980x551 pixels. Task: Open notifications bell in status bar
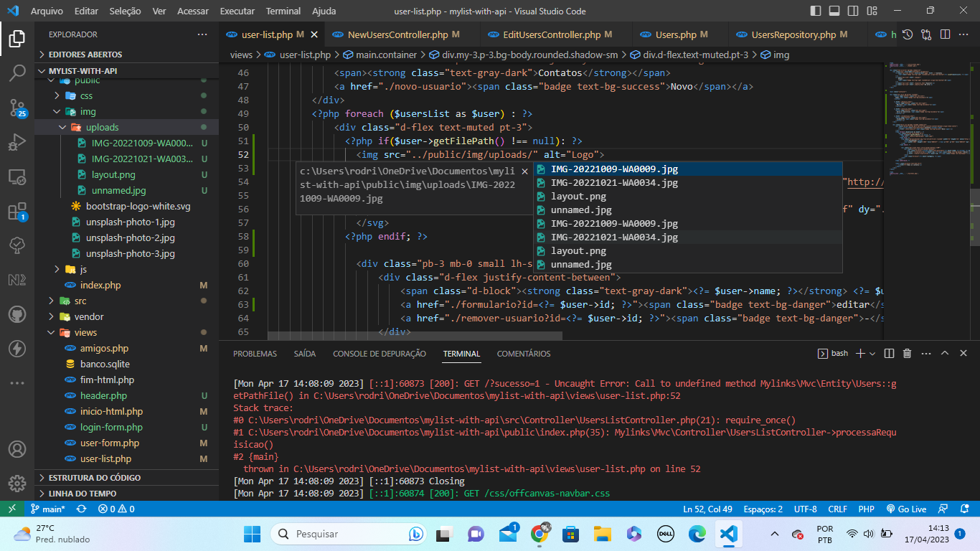[964, 509]
